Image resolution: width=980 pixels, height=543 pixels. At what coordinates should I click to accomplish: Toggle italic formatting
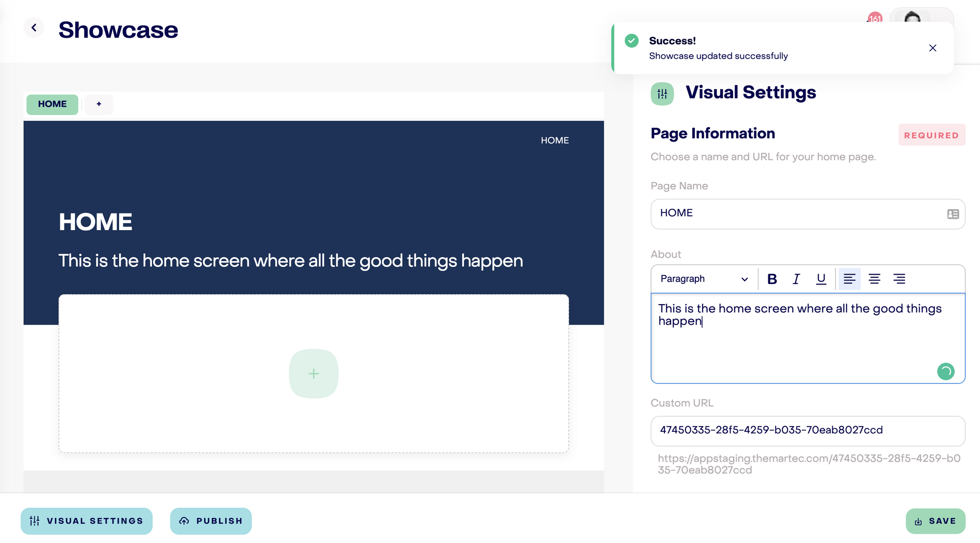click(796, 279)
